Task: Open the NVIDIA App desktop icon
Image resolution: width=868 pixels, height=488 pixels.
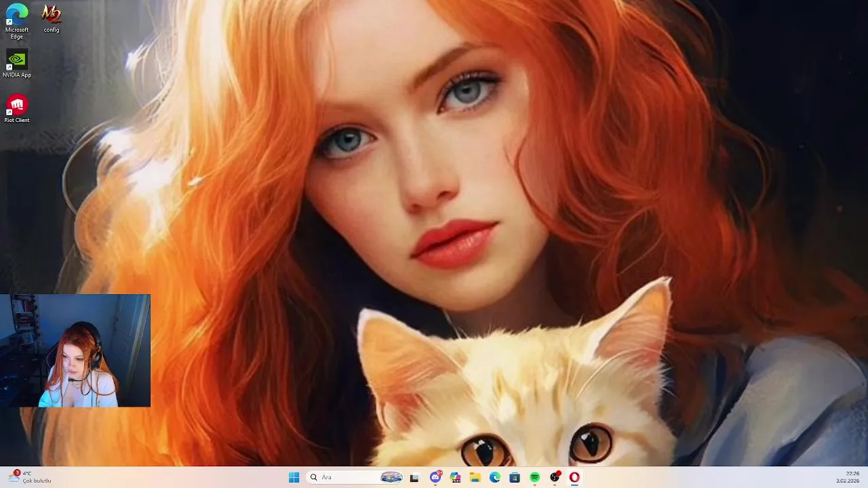Action: point(17,64)
